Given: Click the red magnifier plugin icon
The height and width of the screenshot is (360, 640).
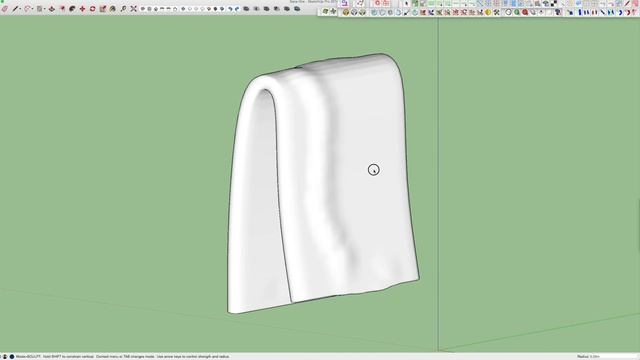Looking at the screenshot, I should click(525, 13).
